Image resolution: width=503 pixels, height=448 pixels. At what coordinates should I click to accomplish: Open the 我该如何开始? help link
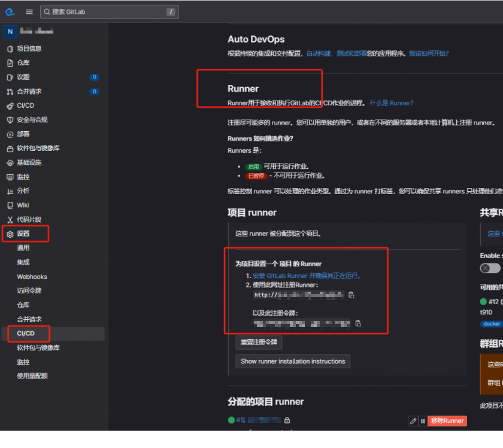tap(429, 53)
